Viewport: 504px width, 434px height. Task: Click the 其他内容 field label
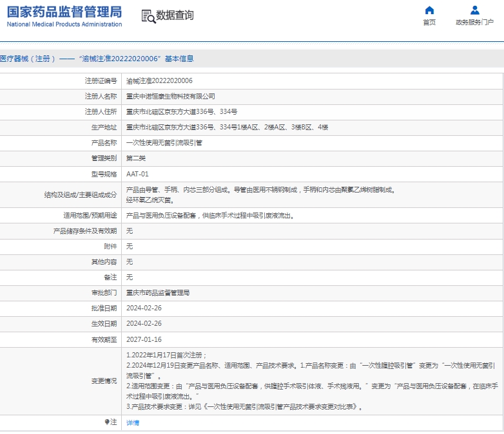(x=104, y=262)
